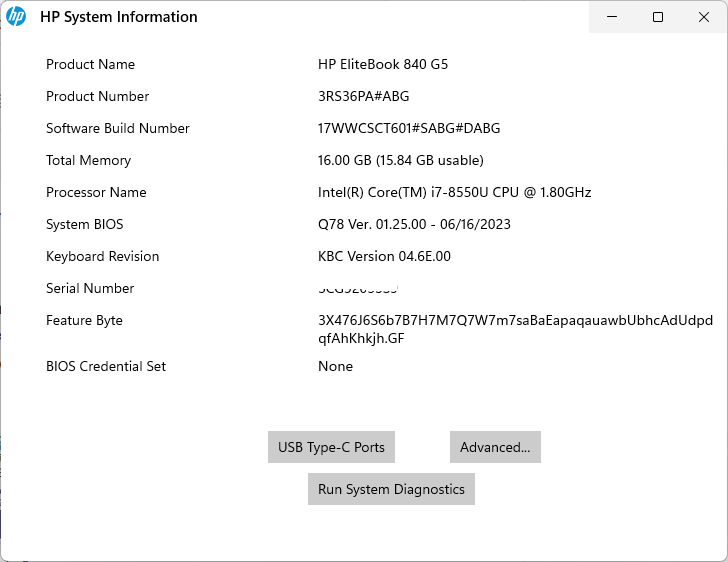Select the Feature Byte string value
The width and height of the screenshot is (728, 562).
tap(515, 329)
